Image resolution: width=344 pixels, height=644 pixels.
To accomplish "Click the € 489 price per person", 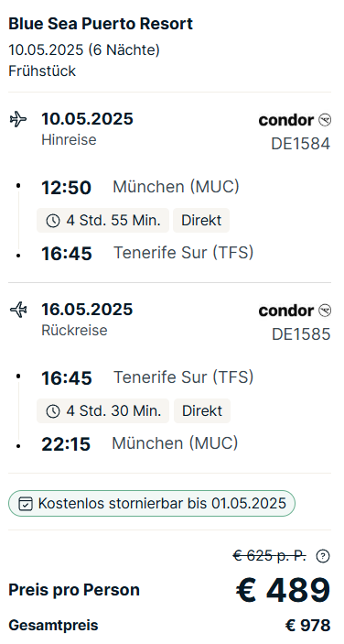I will 283,591.
